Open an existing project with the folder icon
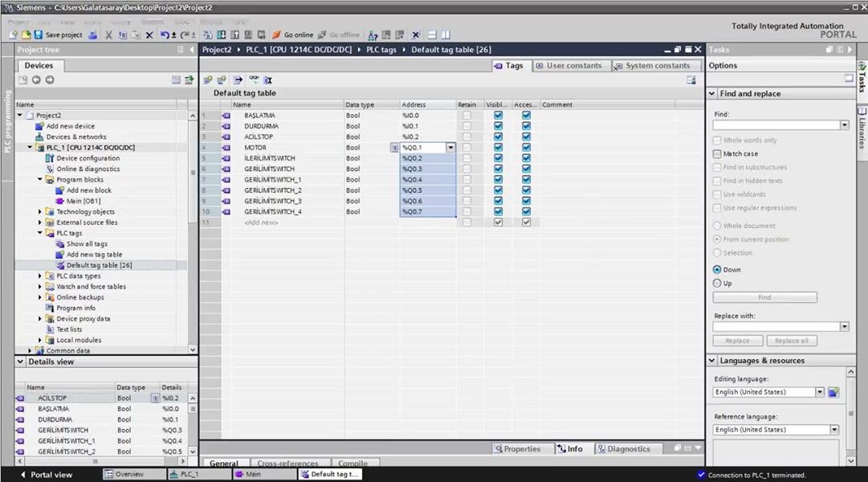868x482 pixels. [26, 35]
